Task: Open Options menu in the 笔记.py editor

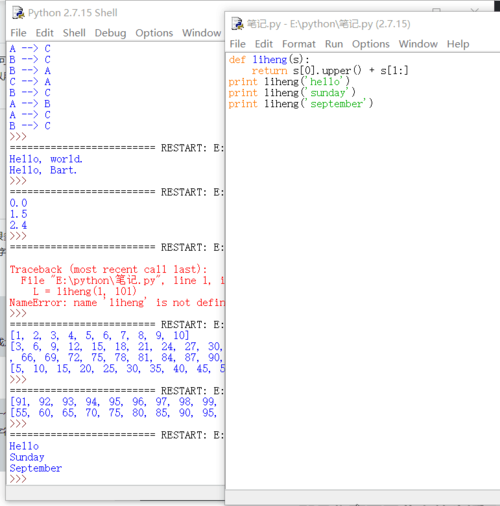Action: click(371, 44)
